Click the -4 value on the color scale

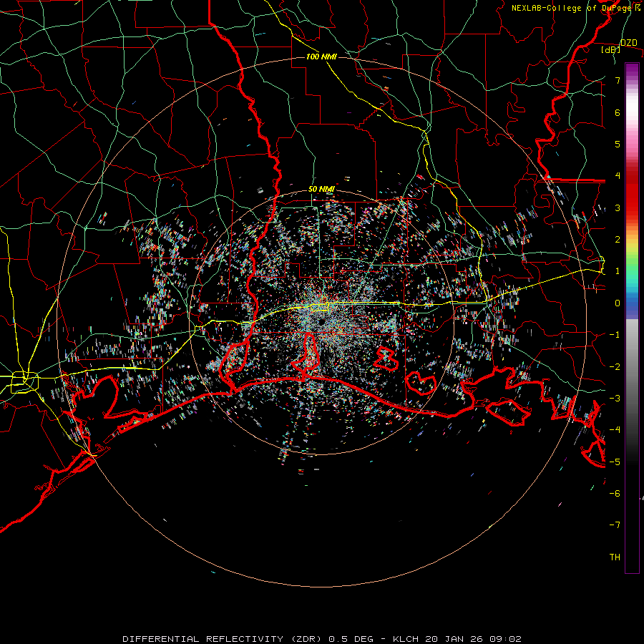615,429
